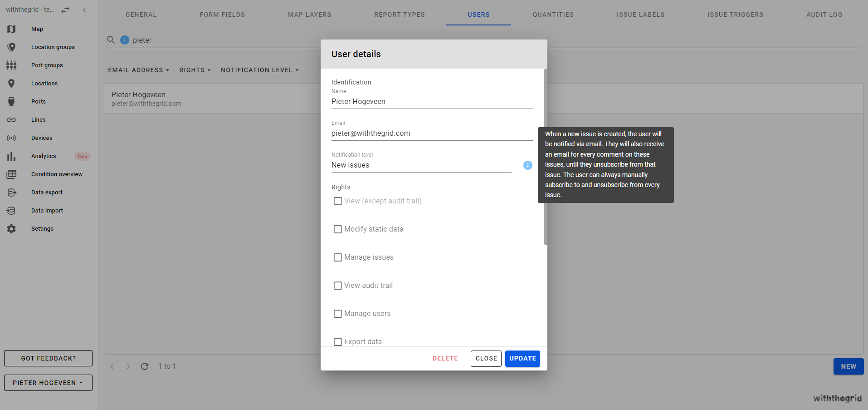Enable the Modify static data checkbox

[338, 229]
